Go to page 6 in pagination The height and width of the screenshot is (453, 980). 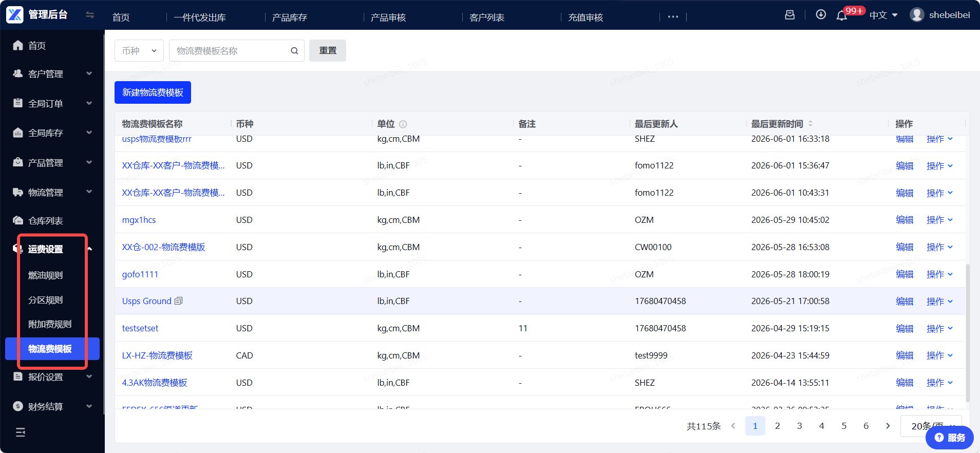866,426
